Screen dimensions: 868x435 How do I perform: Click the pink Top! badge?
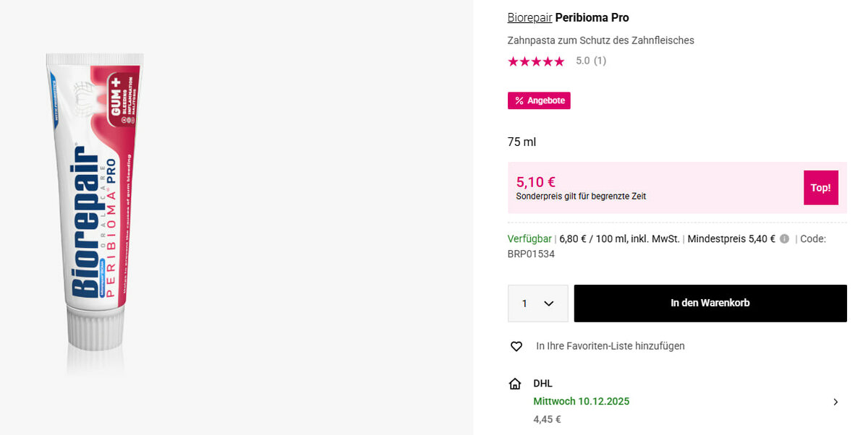820,188
